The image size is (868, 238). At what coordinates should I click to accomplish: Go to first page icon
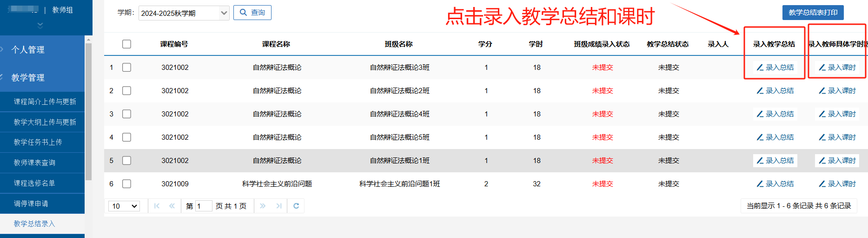click(157, 206)
